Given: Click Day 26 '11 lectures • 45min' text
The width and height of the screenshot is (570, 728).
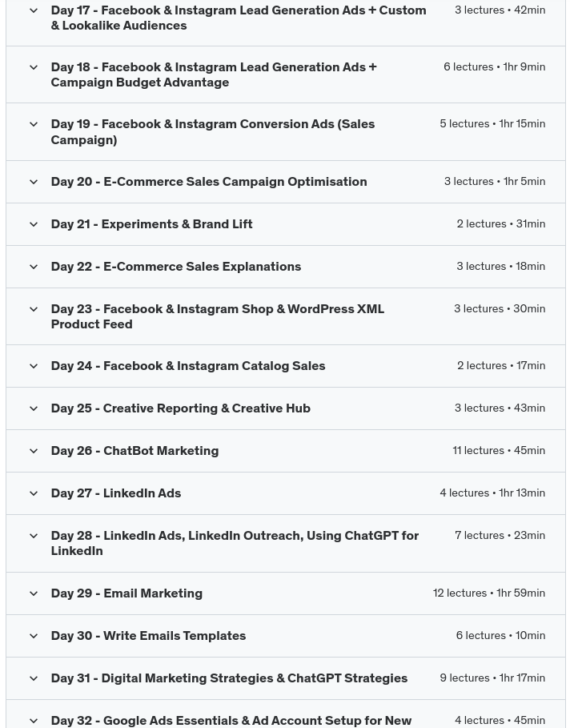Looking at the screenshot, I should pyautogui.click(x=498, y=451).
